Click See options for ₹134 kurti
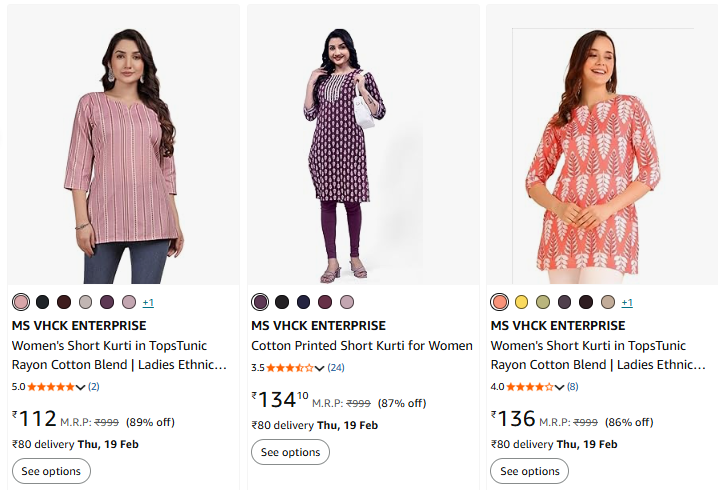This screenshot has width=718, height=490. [x=290, y=452]
